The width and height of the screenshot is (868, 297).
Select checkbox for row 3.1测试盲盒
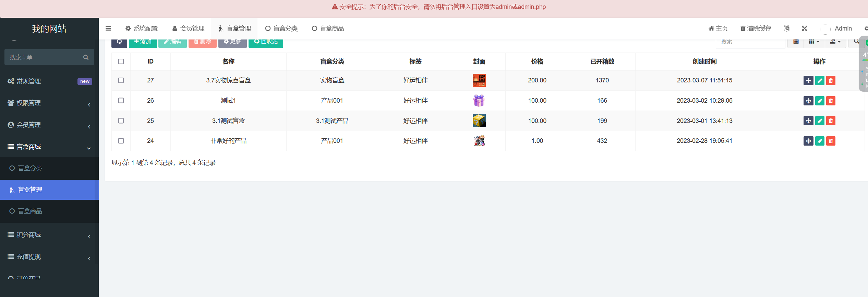coord(121,121)
